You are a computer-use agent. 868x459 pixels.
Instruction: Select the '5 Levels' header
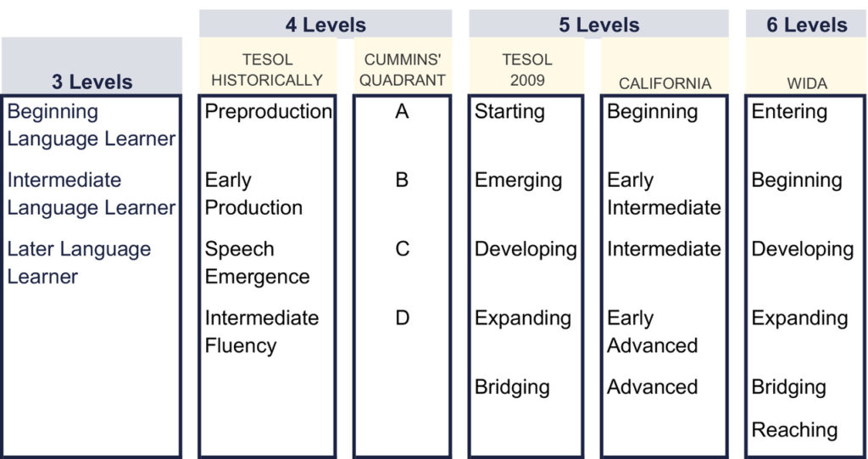tap(598, 25)
